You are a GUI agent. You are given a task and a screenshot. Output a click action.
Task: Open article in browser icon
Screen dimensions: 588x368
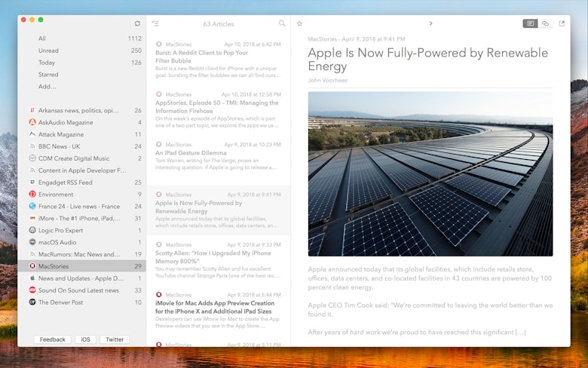562,23
